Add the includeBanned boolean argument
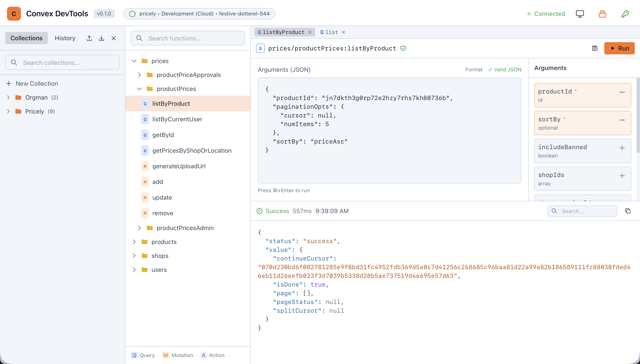640x364 pixels. pyautogui.click(x=622, y=148)
